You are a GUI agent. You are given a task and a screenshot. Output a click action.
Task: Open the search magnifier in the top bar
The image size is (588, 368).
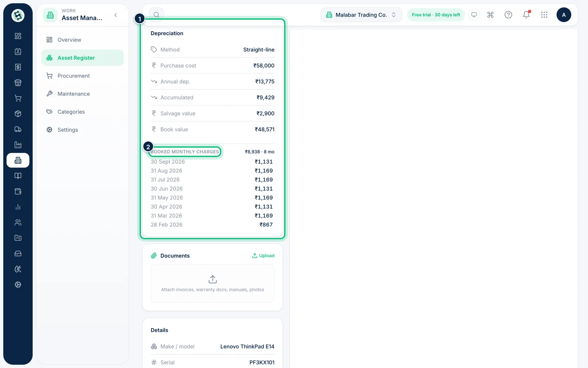[x=156, y=15]
